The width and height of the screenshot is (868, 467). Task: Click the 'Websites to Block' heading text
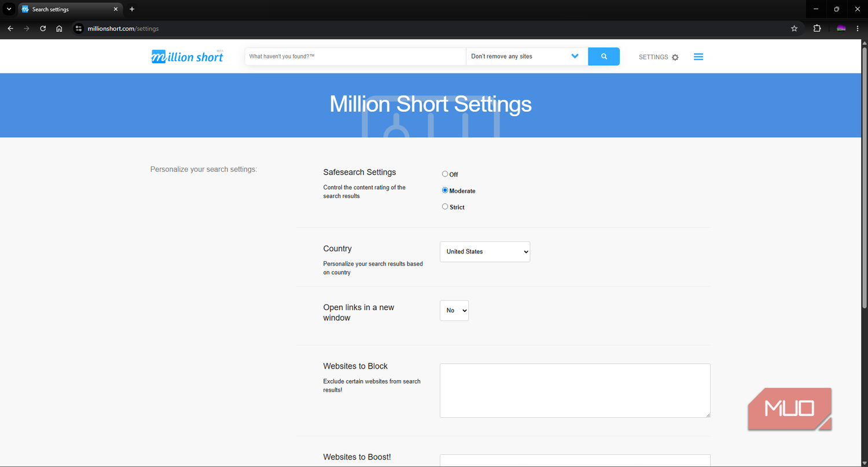(x=355, y=366)
